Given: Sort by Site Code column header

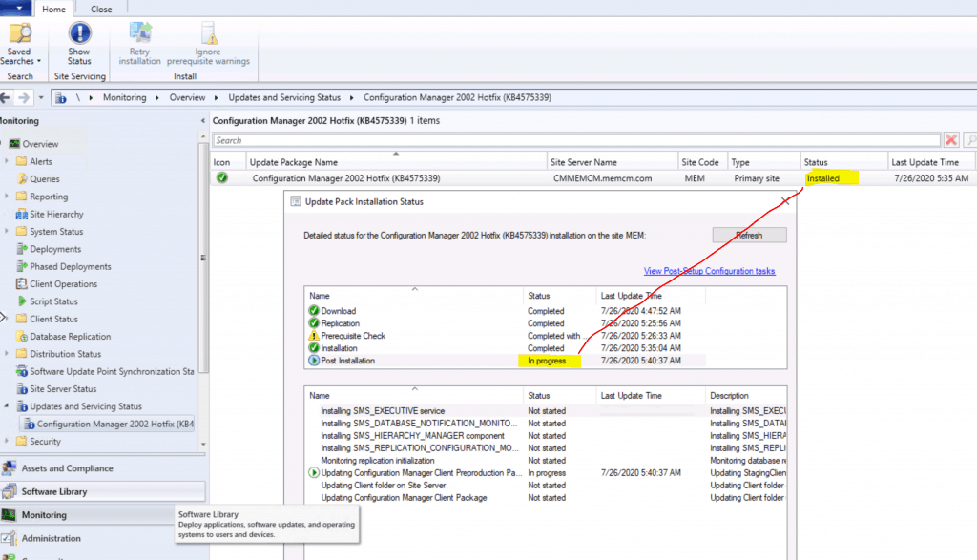Looking at the screenshot, I should pos(700,162).
